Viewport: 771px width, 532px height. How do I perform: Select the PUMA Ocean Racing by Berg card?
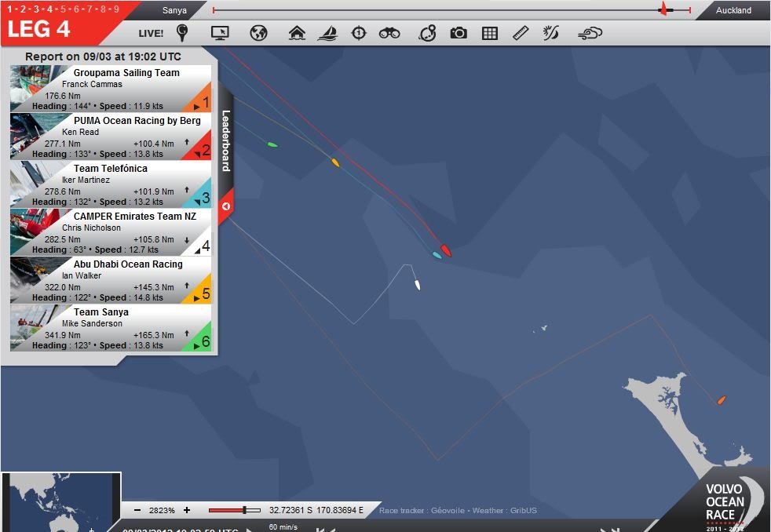click(111, 137)
